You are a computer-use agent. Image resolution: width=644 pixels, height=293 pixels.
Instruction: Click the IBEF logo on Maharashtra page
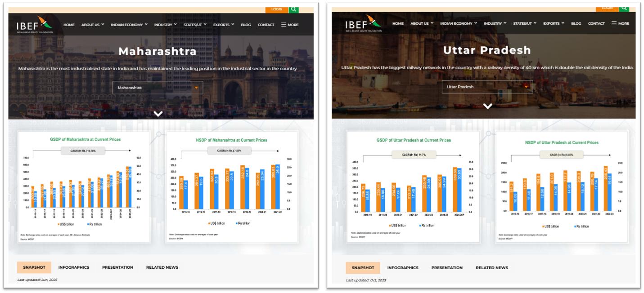click(35, 24)
